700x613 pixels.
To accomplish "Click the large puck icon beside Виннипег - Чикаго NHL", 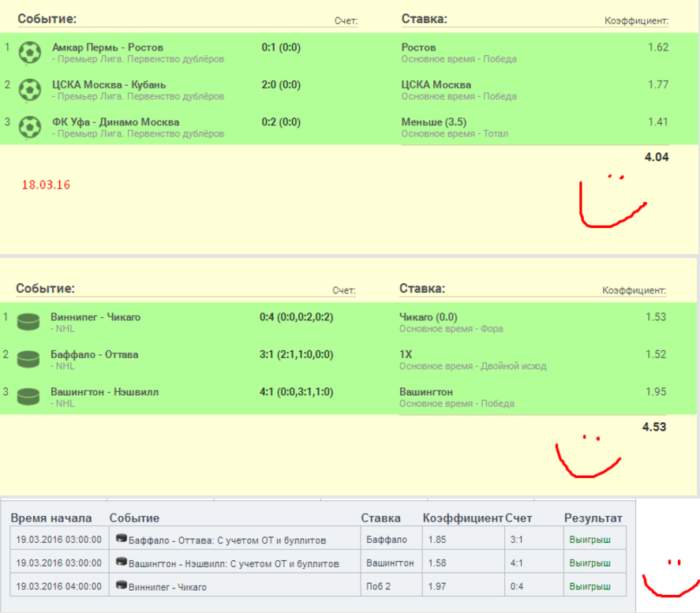I will click(28, 322).
